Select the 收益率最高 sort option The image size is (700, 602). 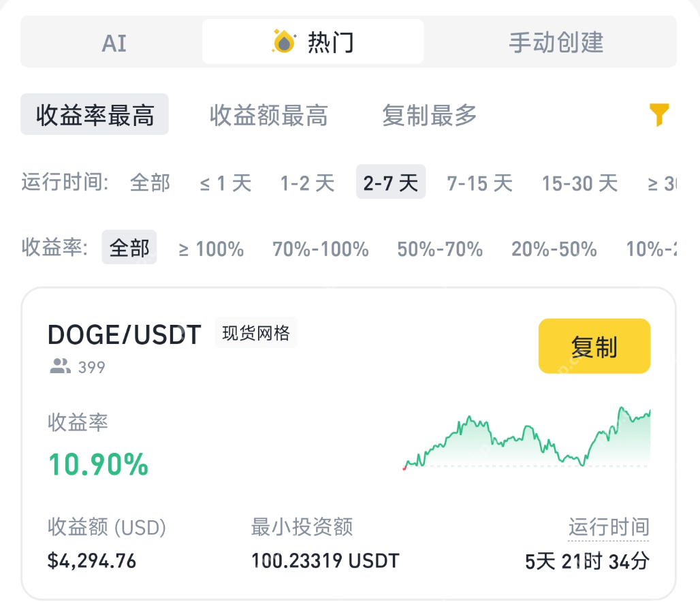(x=94, y=114)
